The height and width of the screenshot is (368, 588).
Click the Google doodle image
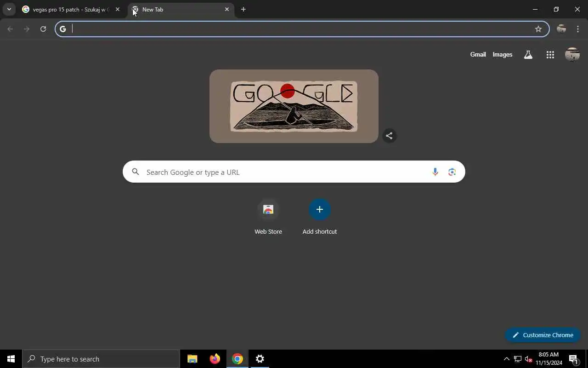(x=294, y=106)
